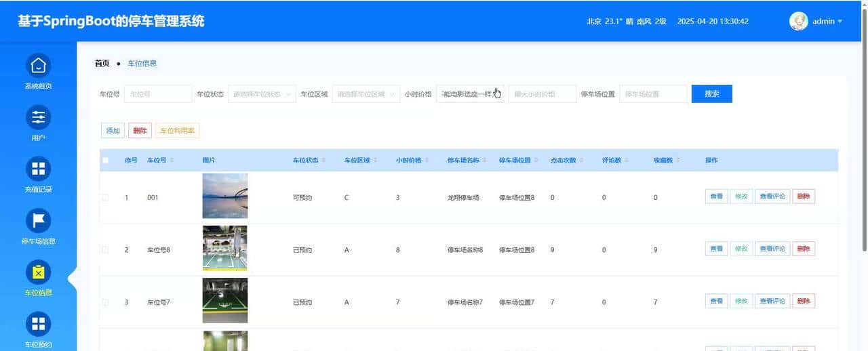Focus the 车位号 search input

pyautogui.click(x=158, y=94)
